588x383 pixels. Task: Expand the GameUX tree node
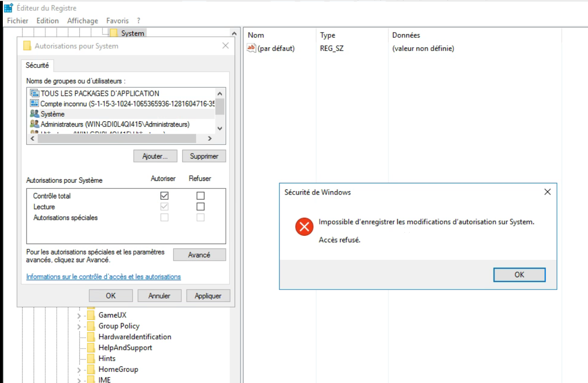[79, 315]
